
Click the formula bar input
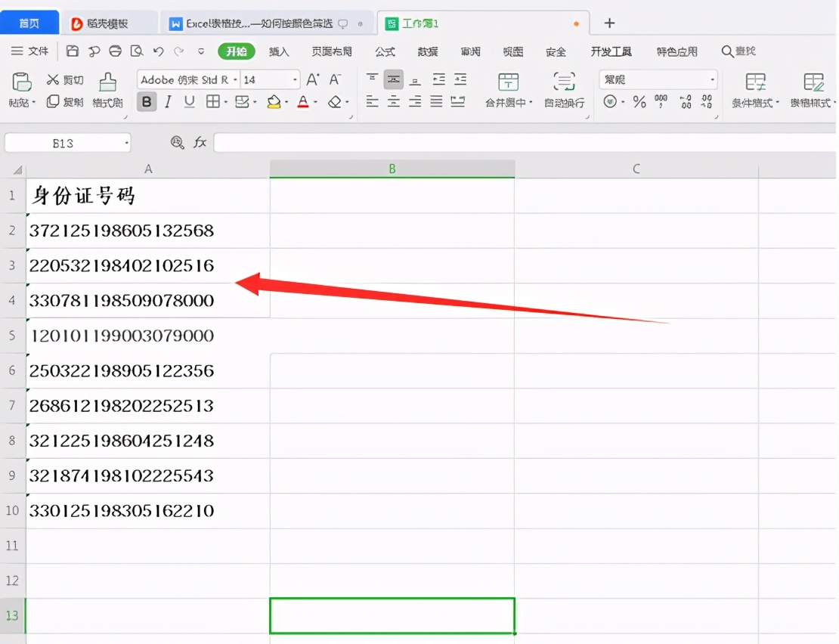pyautogui.click(x=525, y=143)
